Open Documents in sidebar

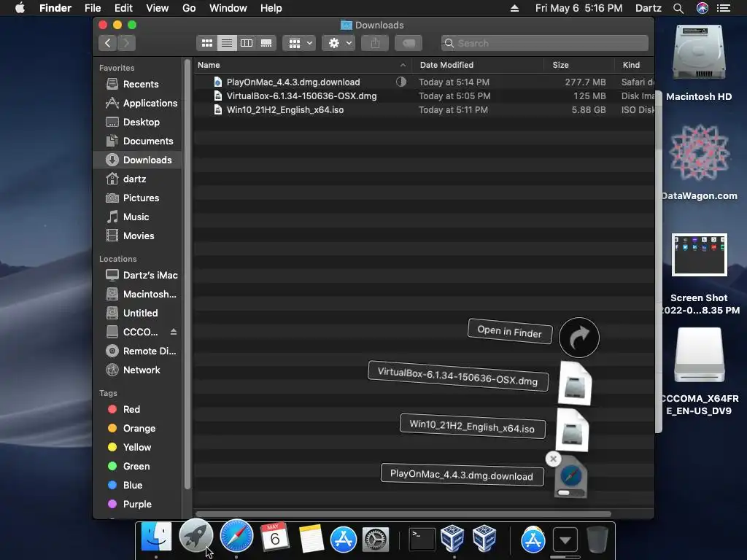tap(137, 141)
